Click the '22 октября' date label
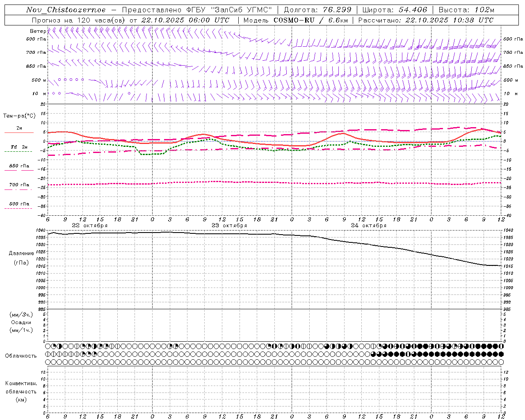This screenshot has height=420, width=525. click(90, 226)
